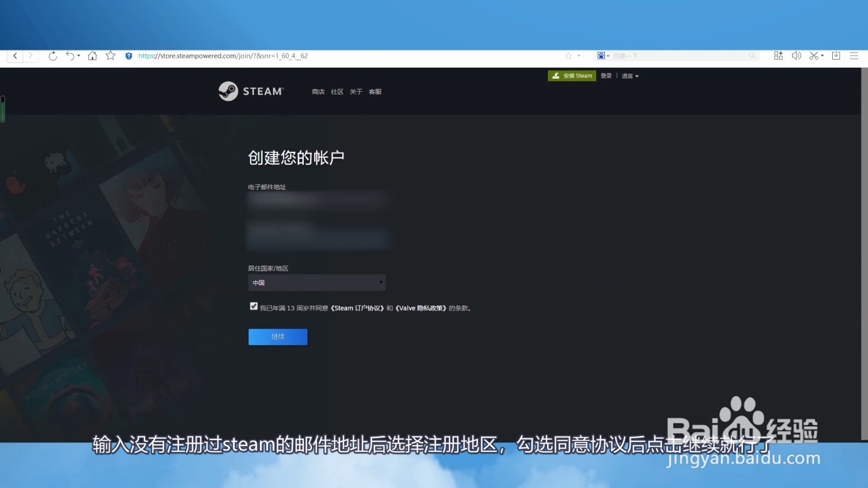Image resolution: width=868 pixels, height=488 pixels.
Task: Click the blue 继续 button
Action: tap(278, 337)
